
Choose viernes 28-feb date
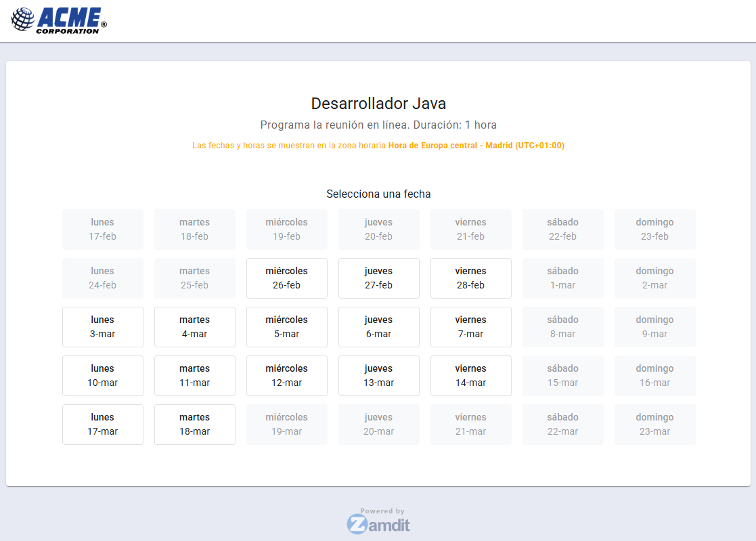[x=470, y=278]
